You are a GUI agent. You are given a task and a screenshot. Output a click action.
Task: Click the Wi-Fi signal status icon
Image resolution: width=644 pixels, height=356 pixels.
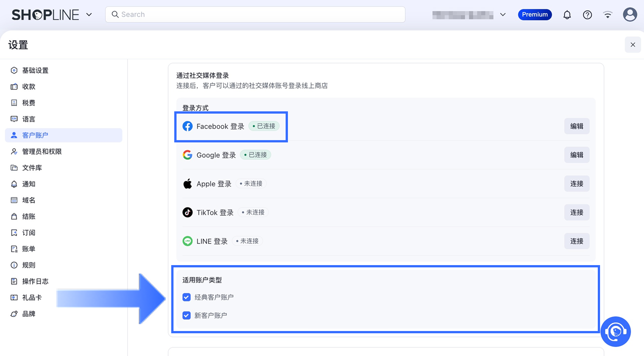click(608, 15)
